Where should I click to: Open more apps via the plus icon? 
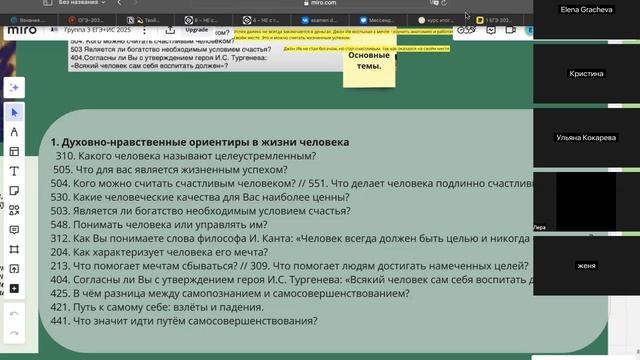[x=14, y=289]
